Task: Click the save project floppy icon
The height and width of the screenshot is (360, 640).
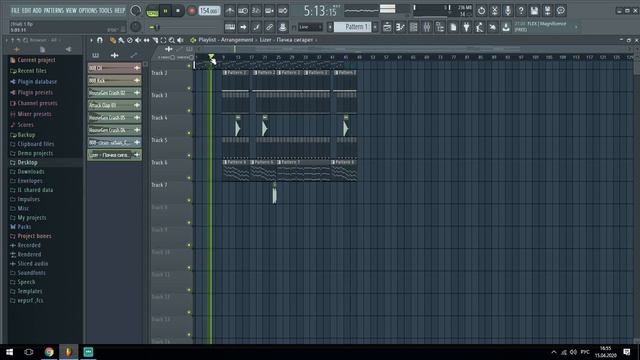Action: pos(534,11)
